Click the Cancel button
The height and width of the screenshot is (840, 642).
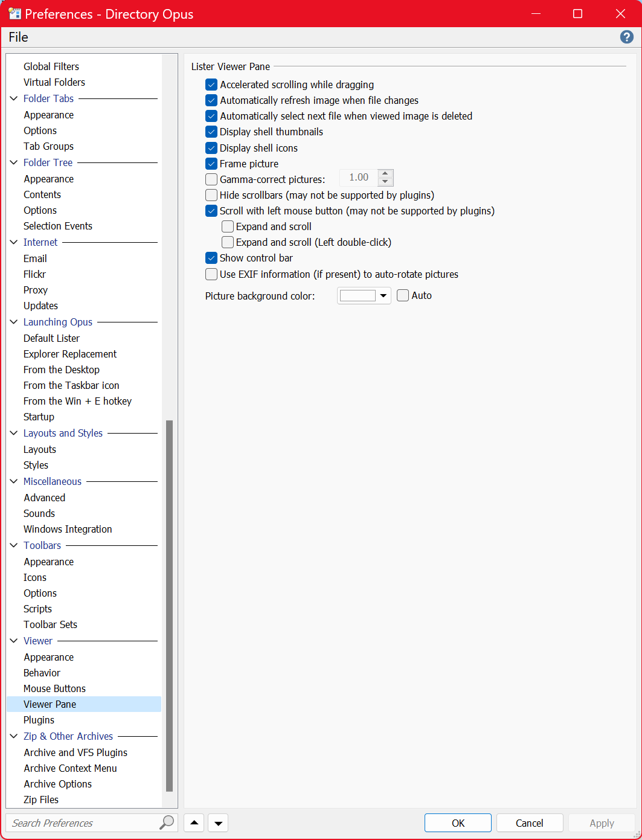(x=529, y=823)
